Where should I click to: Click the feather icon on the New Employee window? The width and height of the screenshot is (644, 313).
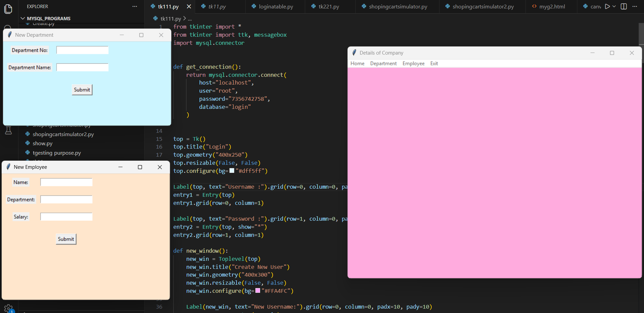7,167
